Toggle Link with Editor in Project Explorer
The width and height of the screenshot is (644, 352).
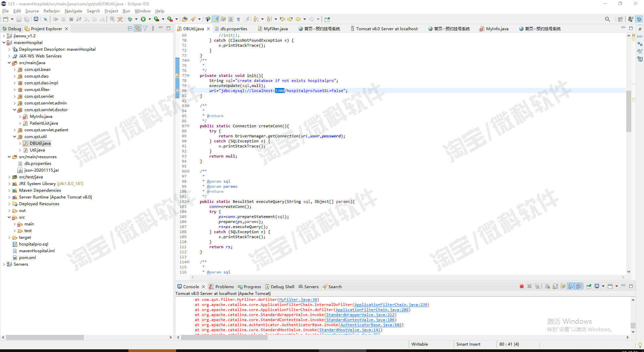(138, 29)
